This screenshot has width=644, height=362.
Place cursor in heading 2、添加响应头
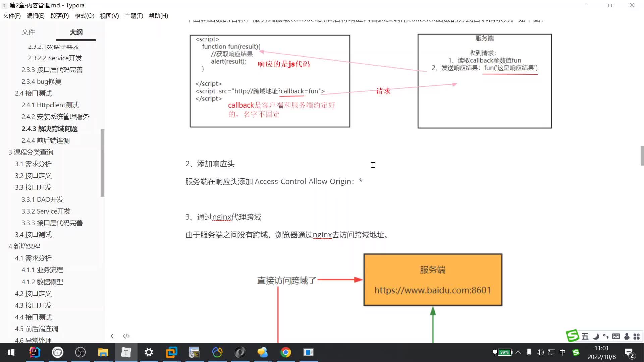click(210, 164)
